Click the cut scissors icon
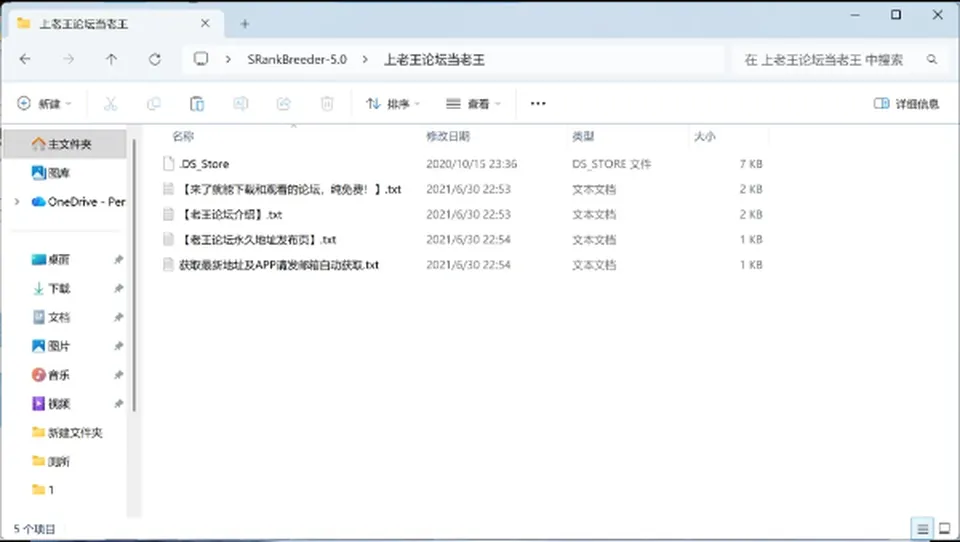The height and width of the screenshot is (542, 960). point(110,104)
